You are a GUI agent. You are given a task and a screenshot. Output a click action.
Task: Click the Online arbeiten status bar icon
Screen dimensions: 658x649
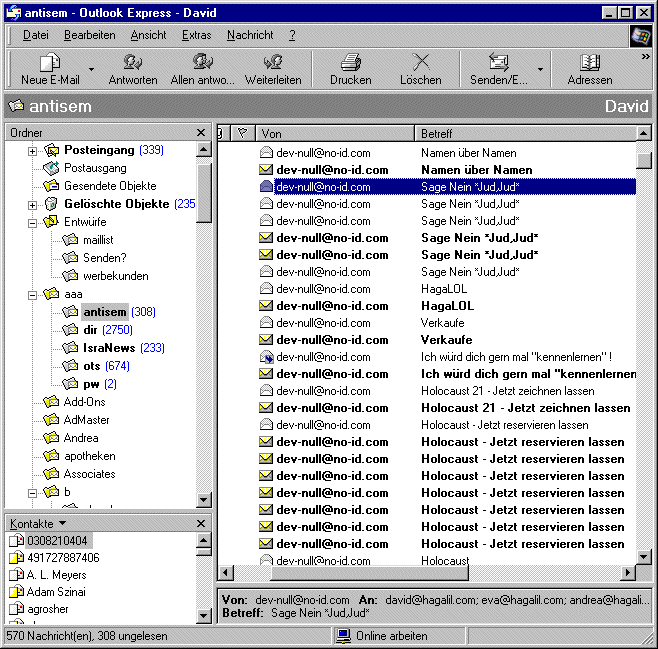coord(343,636)
